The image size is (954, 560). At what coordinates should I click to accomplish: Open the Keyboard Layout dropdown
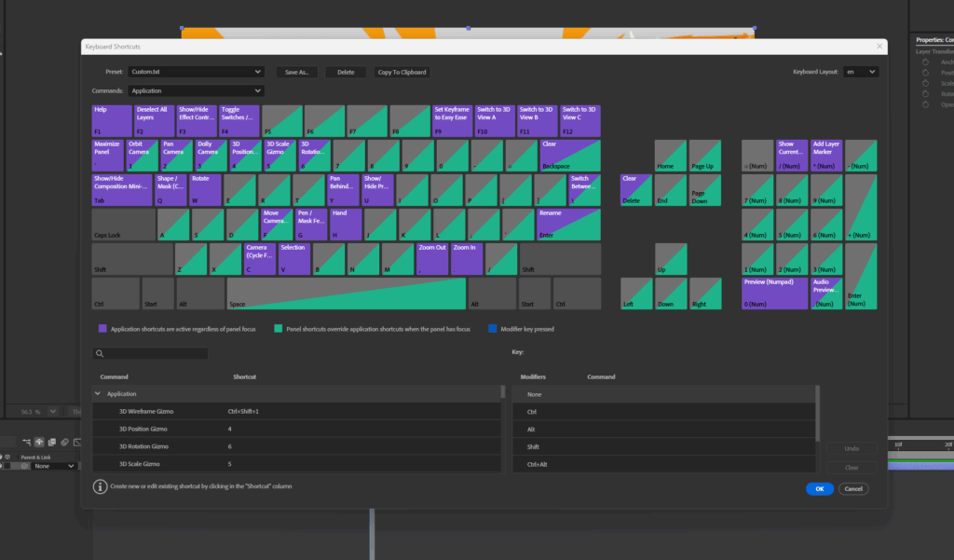861,72
